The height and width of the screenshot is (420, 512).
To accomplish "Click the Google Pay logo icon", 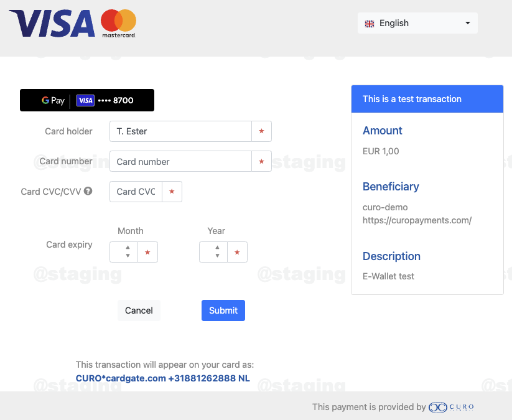I will tap(54, 100).
